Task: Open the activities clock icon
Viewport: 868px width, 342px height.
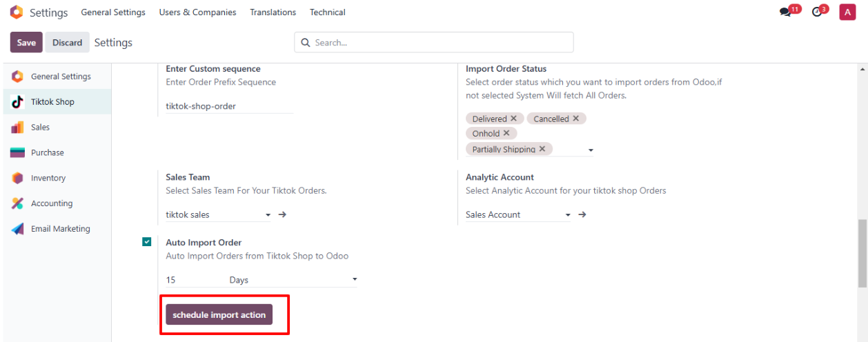Action: (x=818, y=12)
